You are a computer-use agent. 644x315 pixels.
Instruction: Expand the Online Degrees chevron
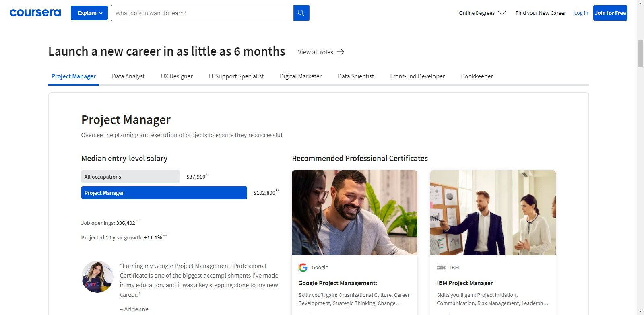[502, 13]
